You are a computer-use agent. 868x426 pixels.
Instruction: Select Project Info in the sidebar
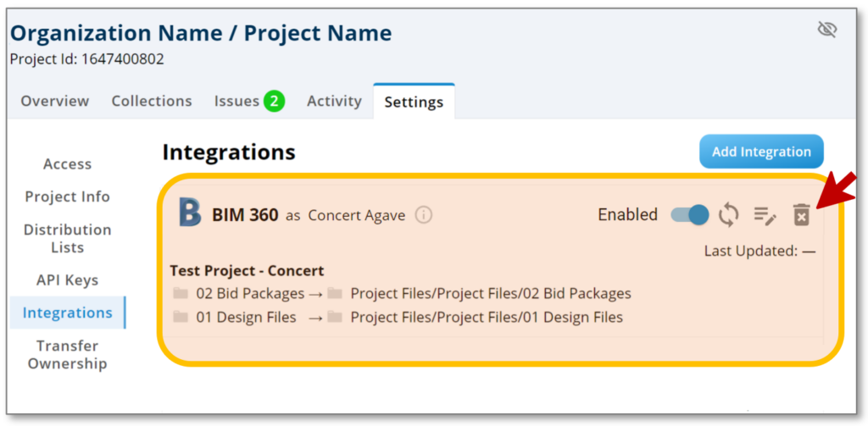67,196
